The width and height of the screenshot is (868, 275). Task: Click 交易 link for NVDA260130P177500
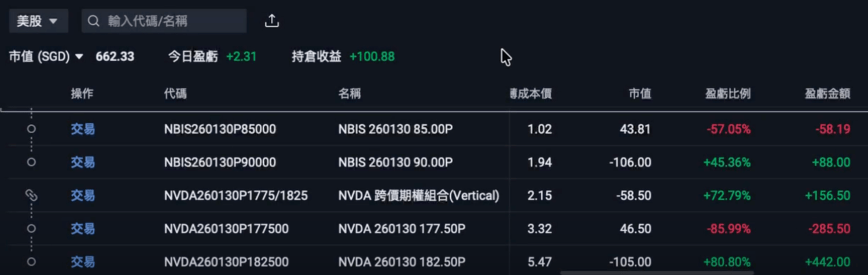pos(82,229)
